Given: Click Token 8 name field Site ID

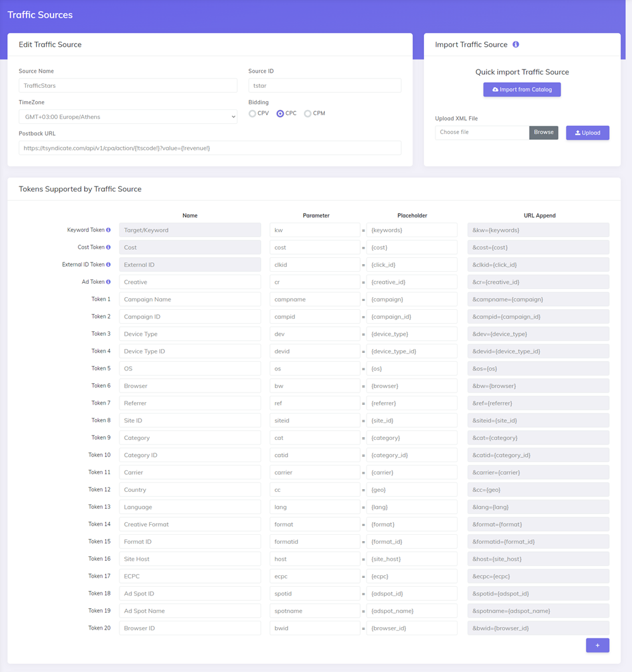Looking at the screenshot, I should click(x=190, y=420).
